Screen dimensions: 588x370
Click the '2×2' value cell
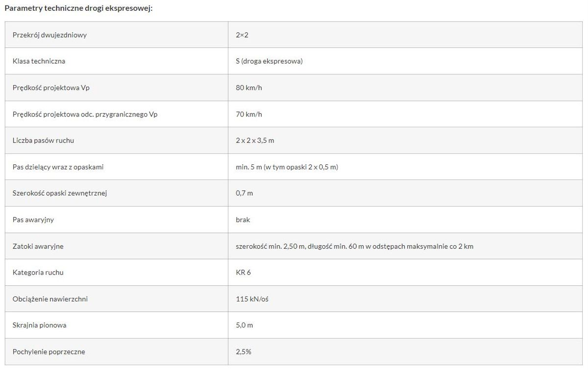[x=243, y=35]
